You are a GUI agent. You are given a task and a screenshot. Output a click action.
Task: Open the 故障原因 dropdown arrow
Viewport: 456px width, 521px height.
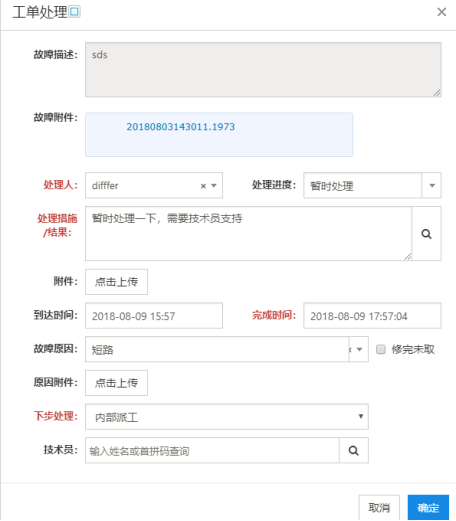pos(359,349)
